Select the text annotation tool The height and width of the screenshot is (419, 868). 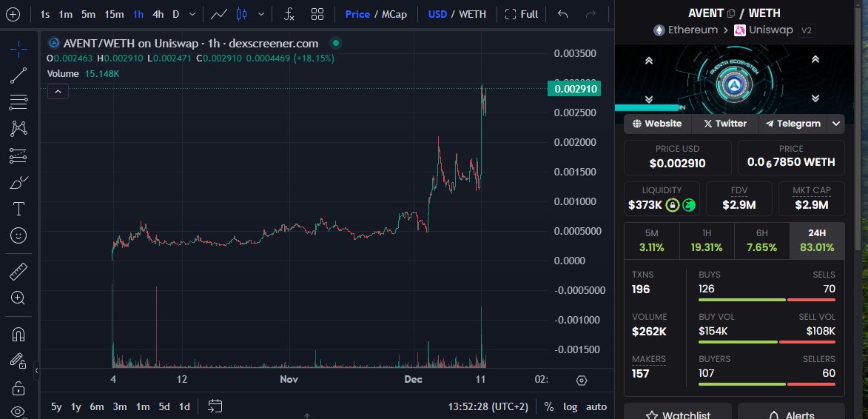[18, 209]
